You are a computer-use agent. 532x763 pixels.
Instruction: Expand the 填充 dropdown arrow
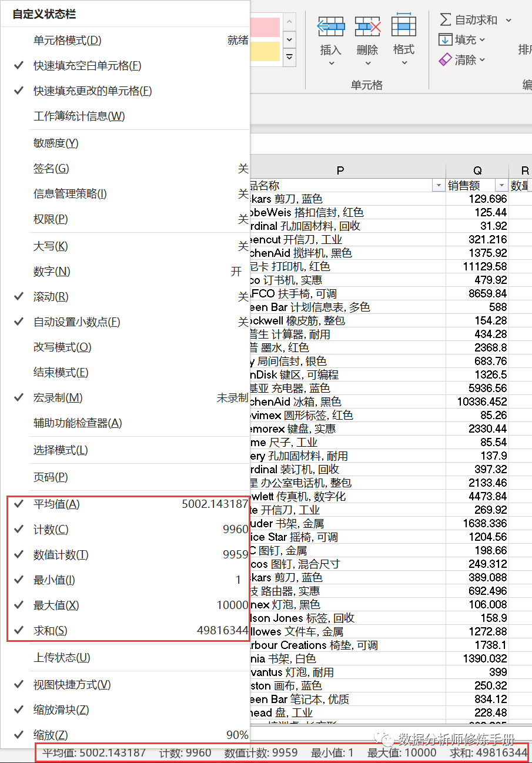point(483,40)
